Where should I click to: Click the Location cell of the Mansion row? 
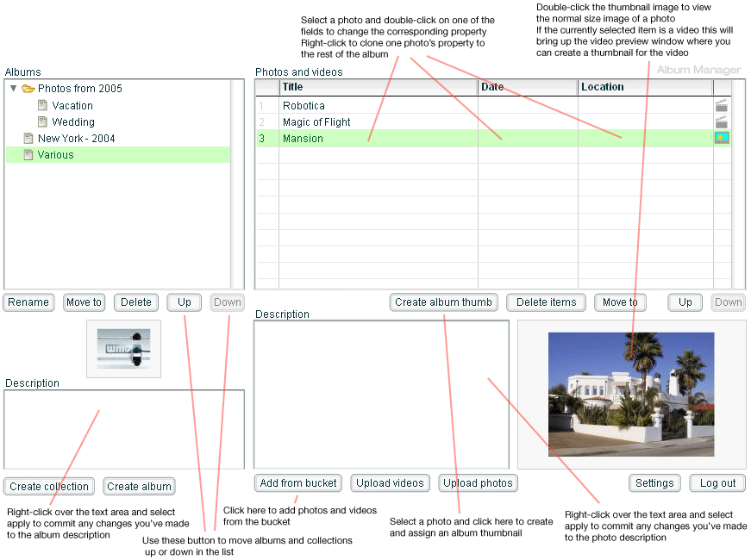[x=646, y=139]
